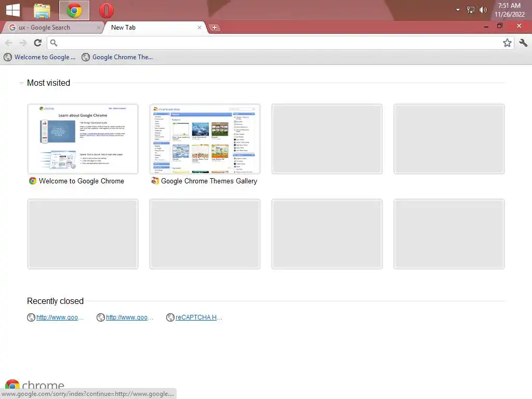Close the New Tab tab
The height and width of the screenshot is (399, 532).
[199, 28]
